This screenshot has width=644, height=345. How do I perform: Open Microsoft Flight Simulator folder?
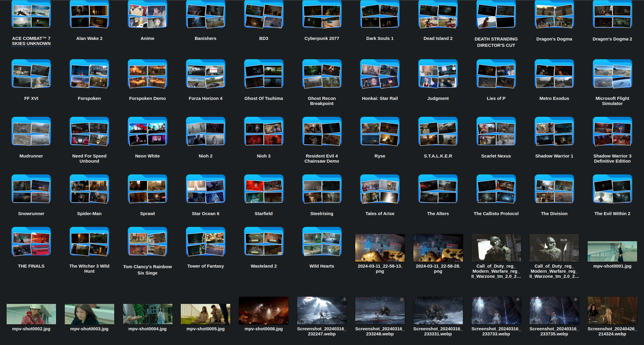pos(613,74)
